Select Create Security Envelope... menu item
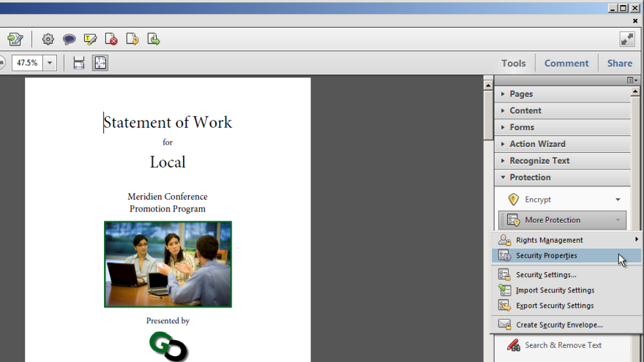This screenshot has height=362, width=644. pyautogui.click(x=566, y=325)
